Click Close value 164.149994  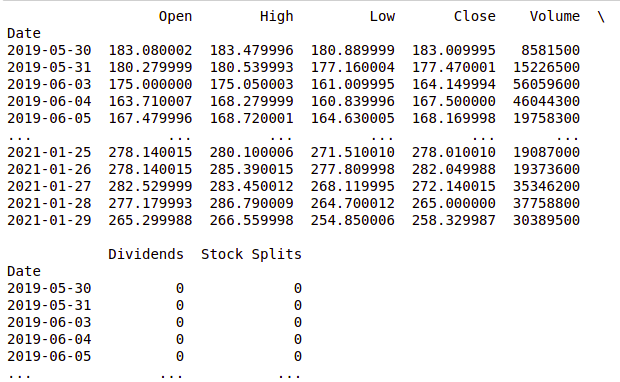454,84
